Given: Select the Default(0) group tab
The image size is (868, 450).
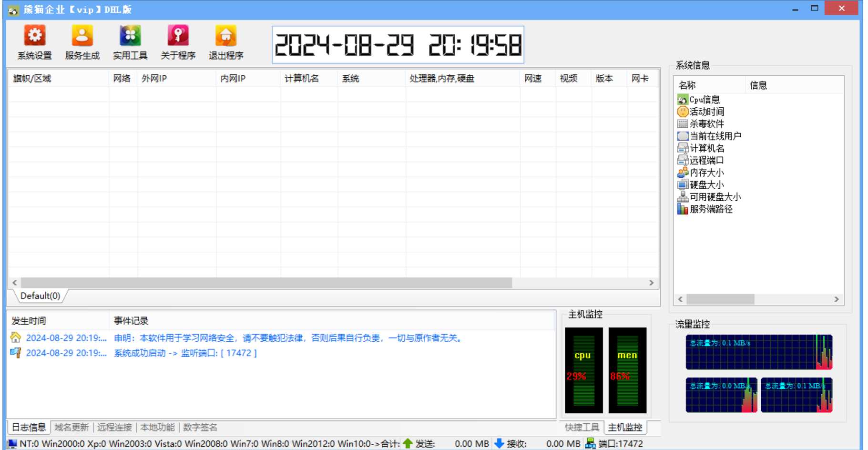Looking at the screenshot, I should [40, 296].
